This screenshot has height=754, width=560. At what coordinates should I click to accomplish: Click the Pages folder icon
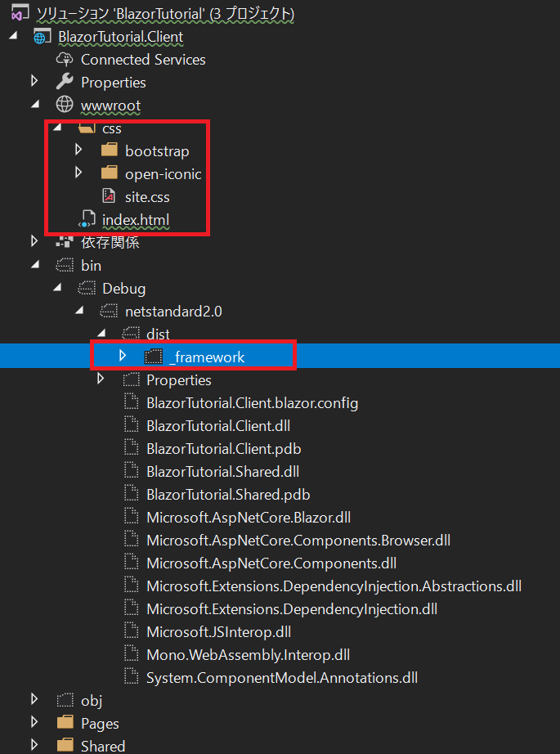[x=65, y=723]
